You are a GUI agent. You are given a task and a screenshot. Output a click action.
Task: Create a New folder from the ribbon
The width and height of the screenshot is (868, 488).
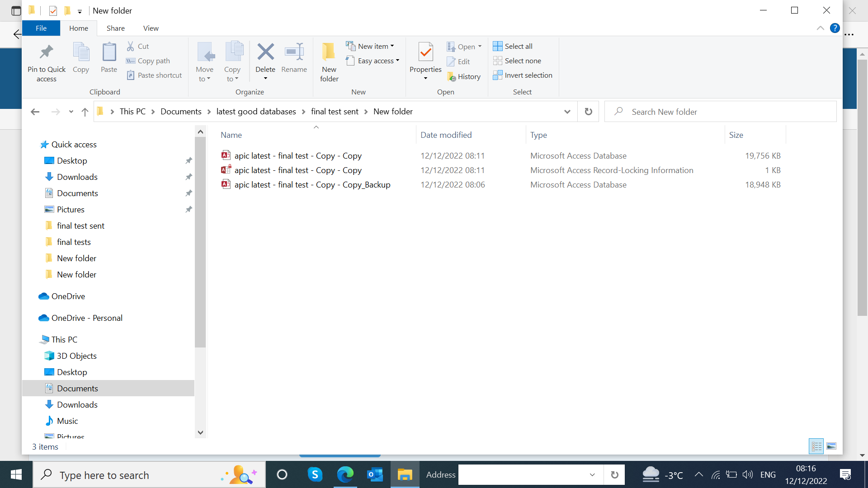(x=329, y=61)
